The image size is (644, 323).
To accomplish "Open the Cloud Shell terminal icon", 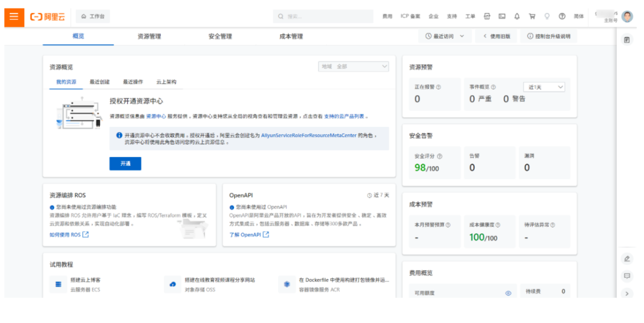I will [502, 16].
